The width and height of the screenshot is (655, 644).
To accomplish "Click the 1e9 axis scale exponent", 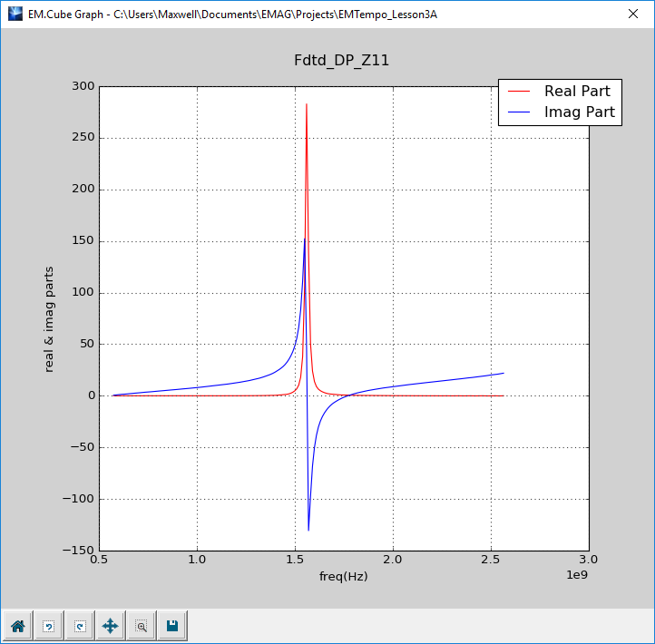I will tap(578, 577).
